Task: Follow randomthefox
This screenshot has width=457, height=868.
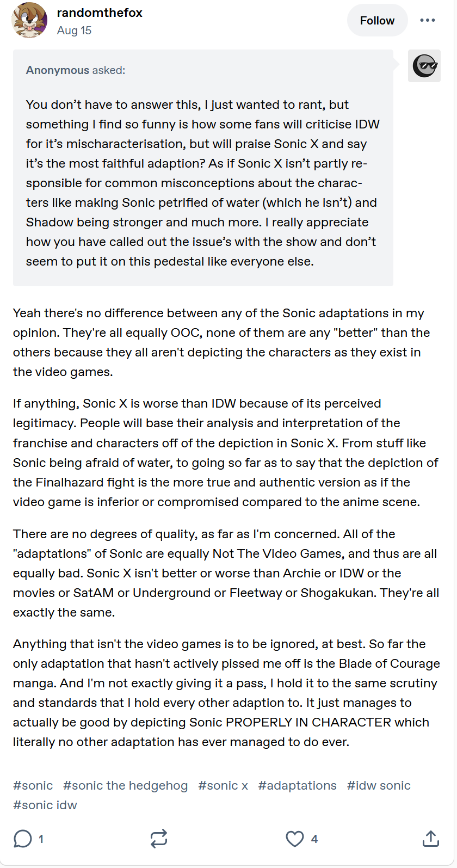Action: coord(377,21)
